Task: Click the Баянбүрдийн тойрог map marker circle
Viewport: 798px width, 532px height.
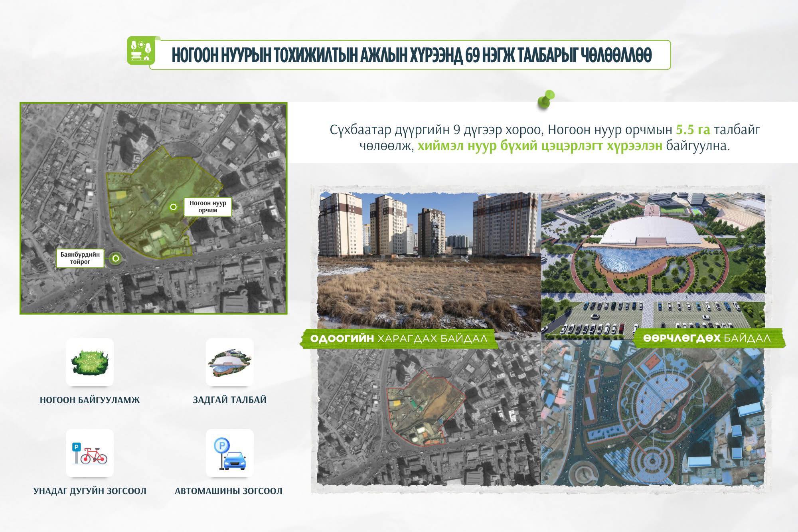Action: 116,258
